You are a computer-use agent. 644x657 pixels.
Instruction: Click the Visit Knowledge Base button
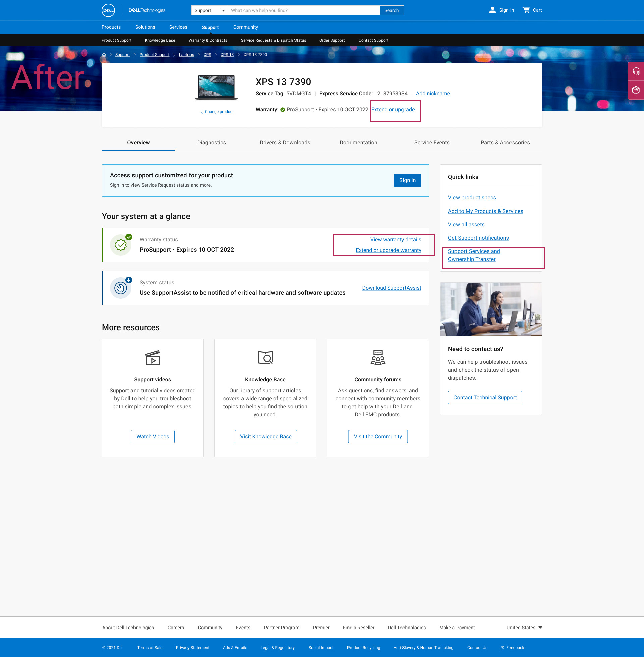(266, 437)
